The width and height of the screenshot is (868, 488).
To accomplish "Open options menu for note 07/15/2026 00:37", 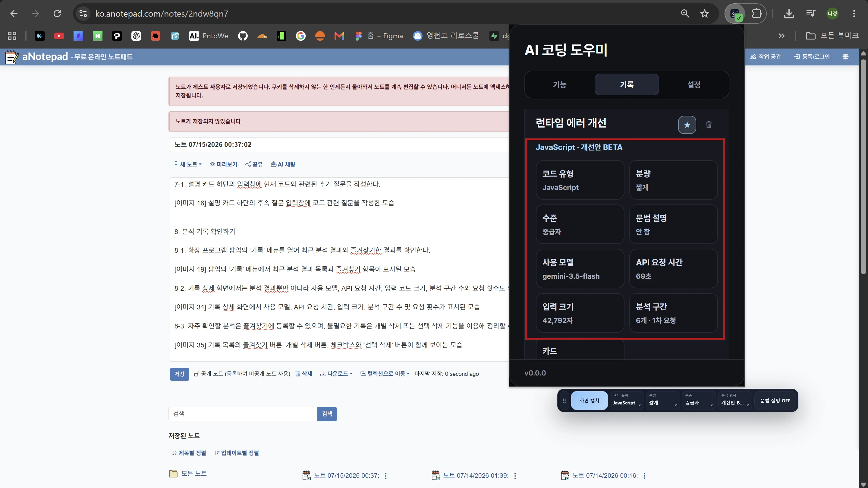I will 386,476.
